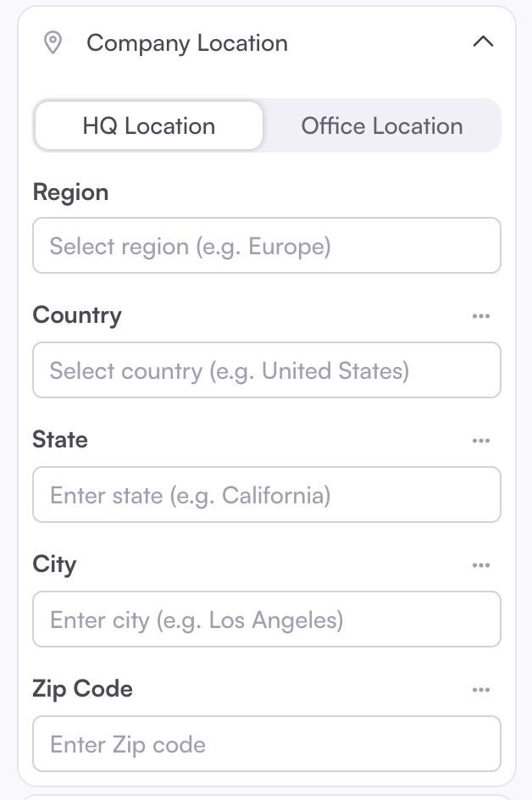Switch to HQ Location tab
Image resolution: width=532 pixels, height=800 pixels.
pos(149,126)
